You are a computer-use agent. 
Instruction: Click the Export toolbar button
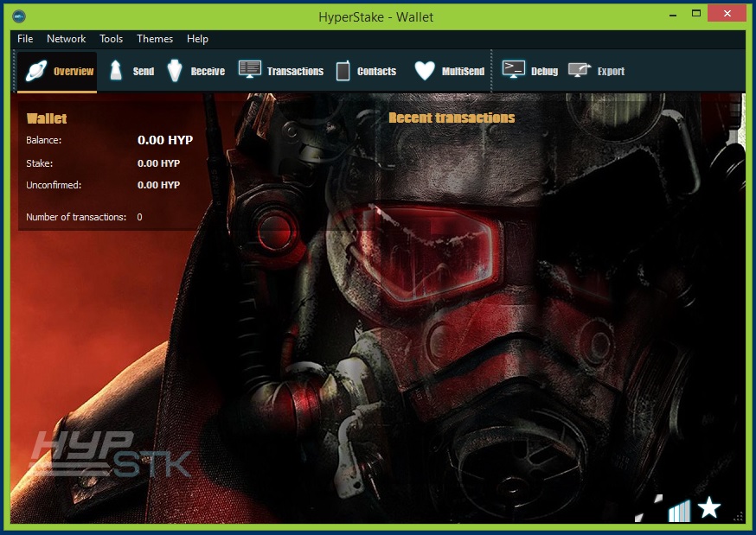tap(597, 71)
